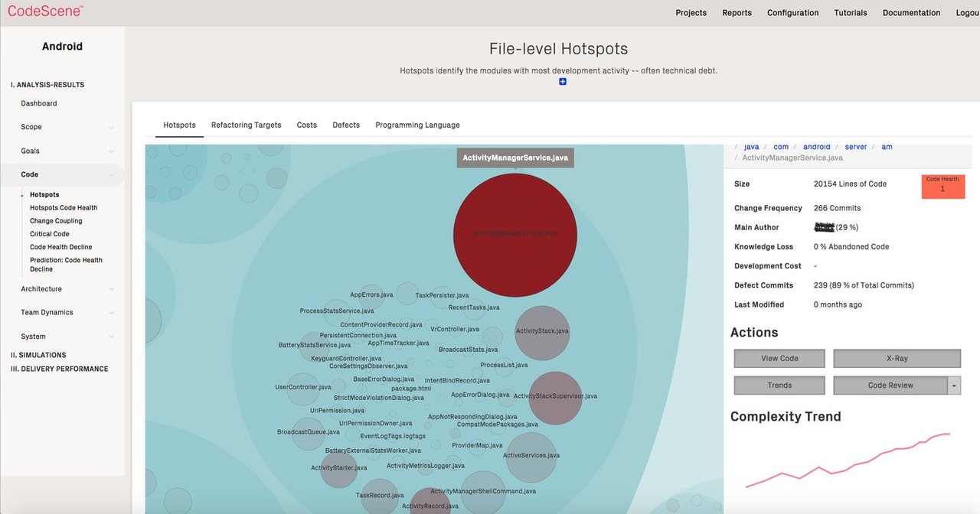Open Change Coupling in sidebar

coord(56,221)
